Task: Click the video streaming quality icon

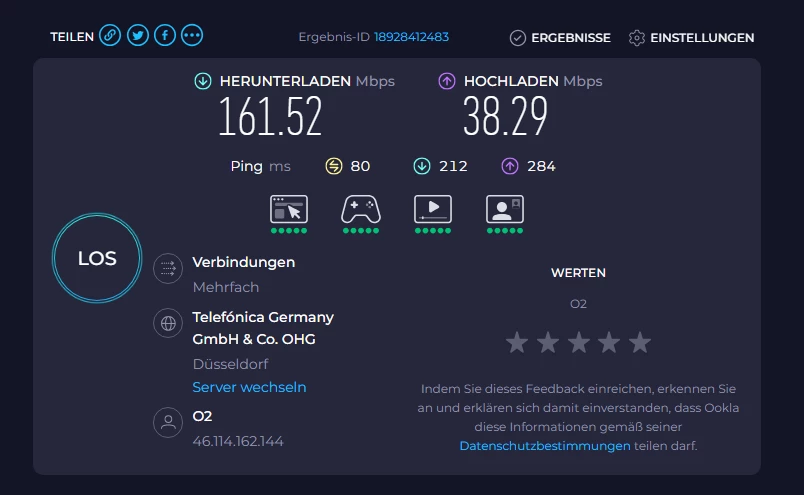Action: pos(433,209)
